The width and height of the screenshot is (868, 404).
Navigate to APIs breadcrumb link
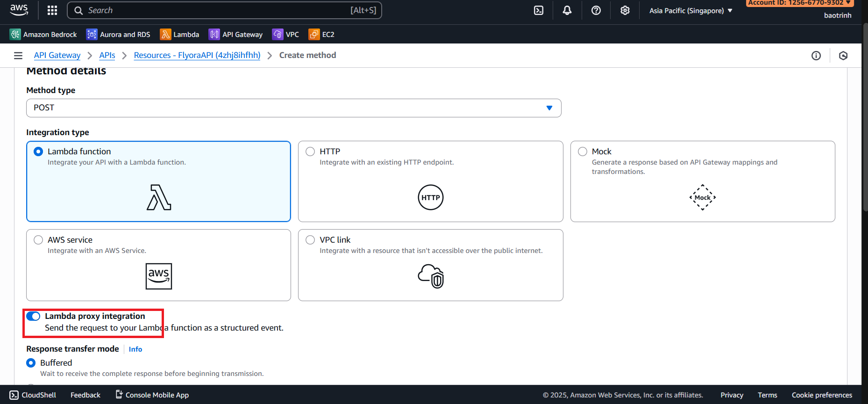[107, 55]
